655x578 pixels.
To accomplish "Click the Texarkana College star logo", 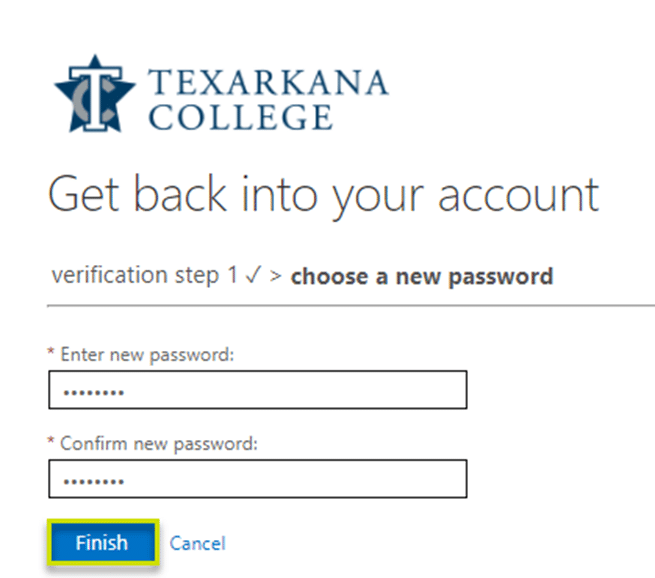I will 95,94.
